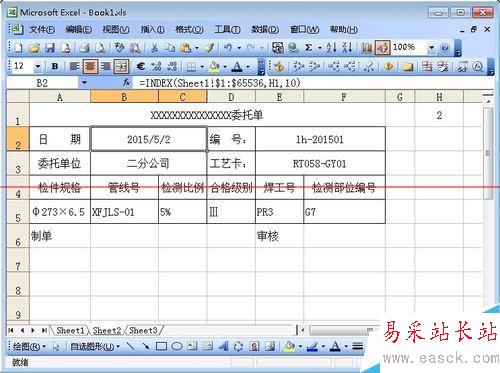Open the 编辑 menu
This screenshot has height=373, width=500.
[x=79, y=30]
